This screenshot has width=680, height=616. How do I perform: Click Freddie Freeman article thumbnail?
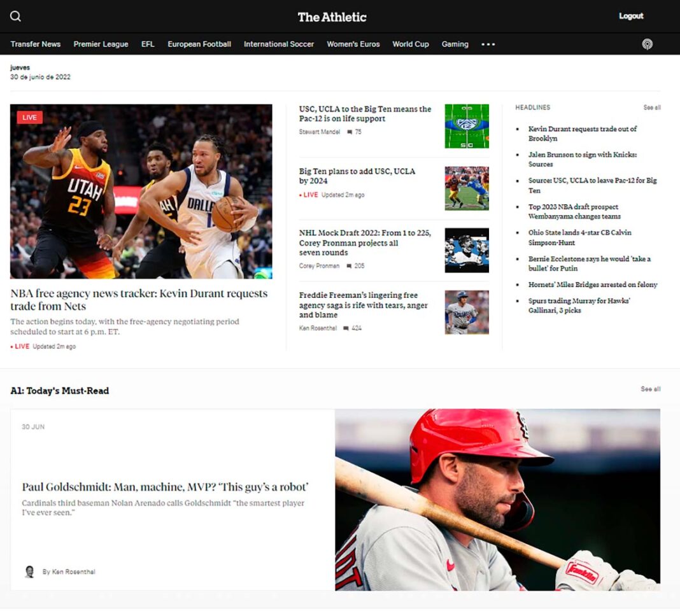tap(467, 312)
